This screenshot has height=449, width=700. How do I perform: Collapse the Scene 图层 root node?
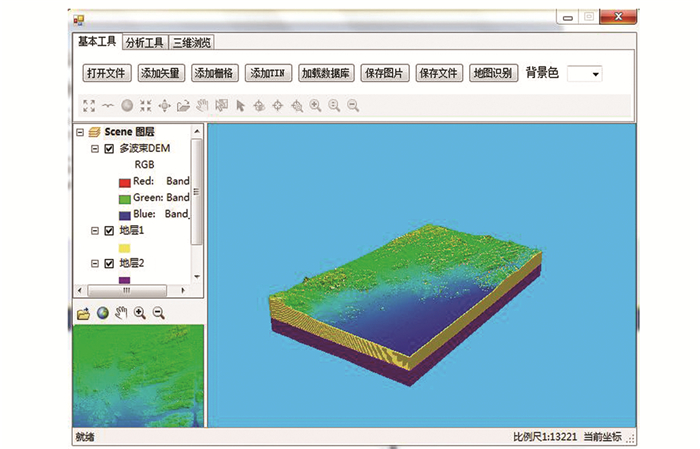(79, 131)
